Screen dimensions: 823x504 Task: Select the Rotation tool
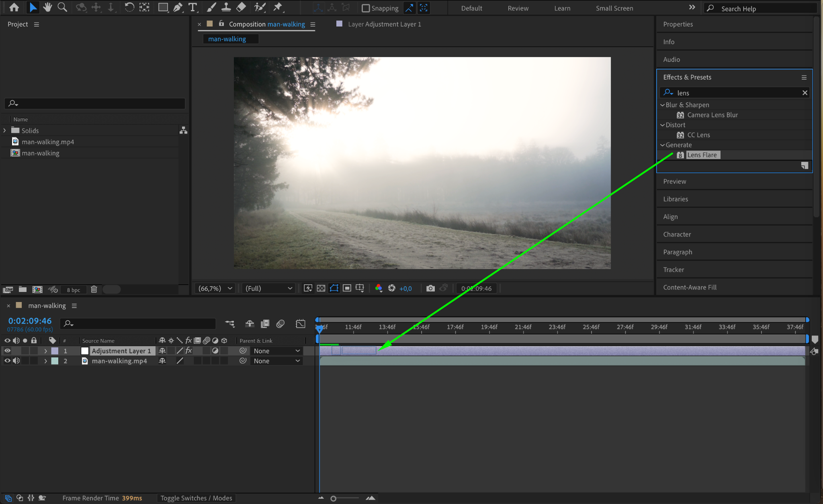129,7
